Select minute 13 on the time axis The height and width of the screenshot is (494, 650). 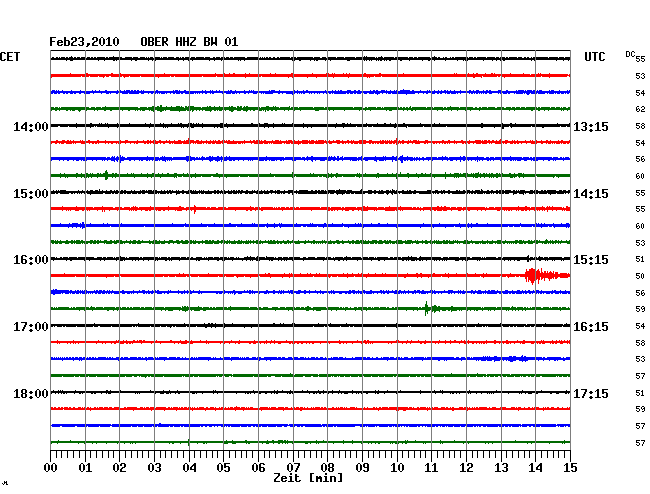pos(501,467)
